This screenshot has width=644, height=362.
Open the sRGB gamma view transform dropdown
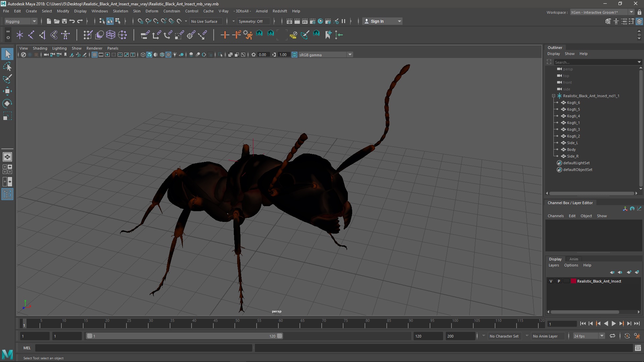click(x=325, y=55)
